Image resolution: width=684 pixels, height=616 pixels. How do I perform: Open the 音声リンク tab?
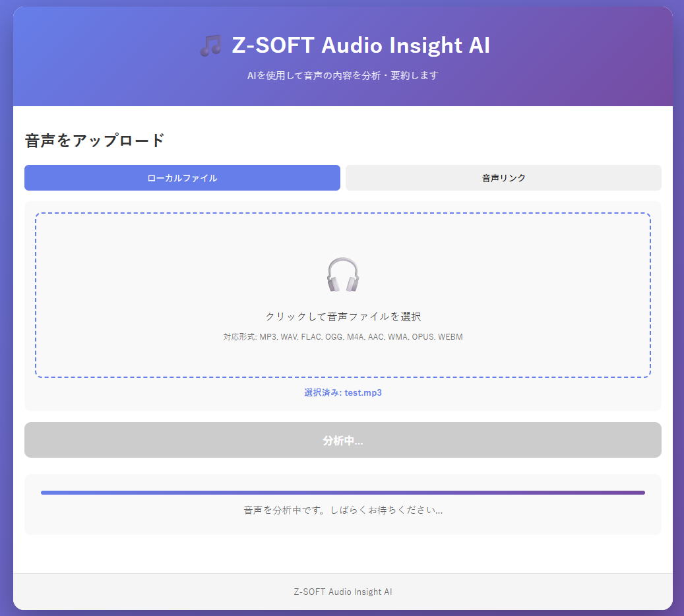503,178
